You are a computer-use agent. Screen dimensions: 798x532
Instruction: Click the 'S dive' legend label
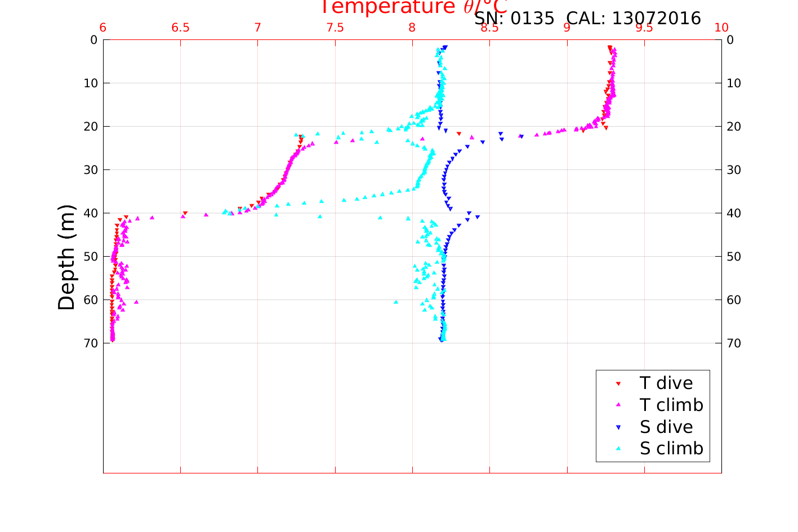666,427
